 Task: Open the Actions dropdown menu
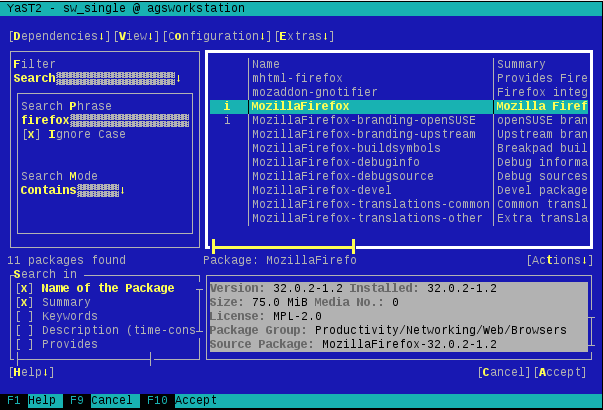pos(560,260)
